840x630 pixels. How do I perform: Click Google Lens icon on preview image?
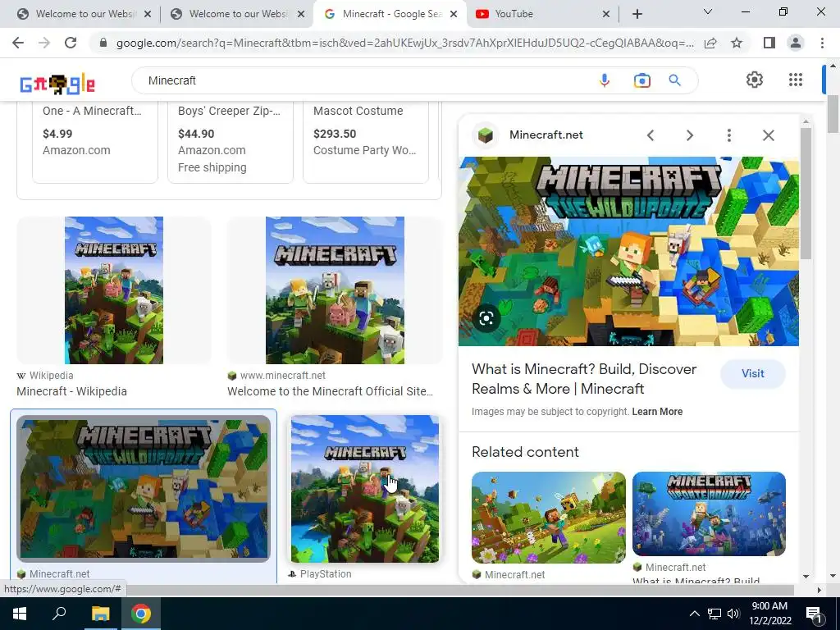pos(486,319)
